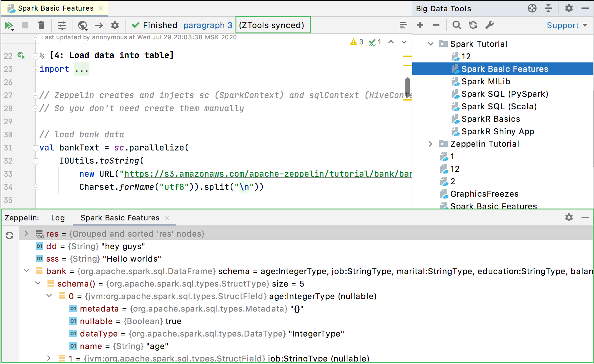Refresh the Big Data Tools connections
The height and width of the screenshot is (364, 594).
point(473,25)
